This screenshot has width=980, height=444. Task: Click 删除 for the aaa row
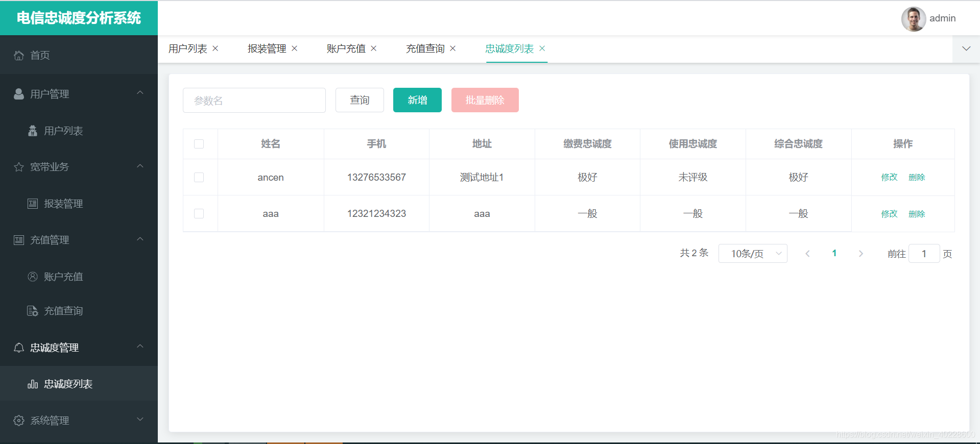point(917,214)
